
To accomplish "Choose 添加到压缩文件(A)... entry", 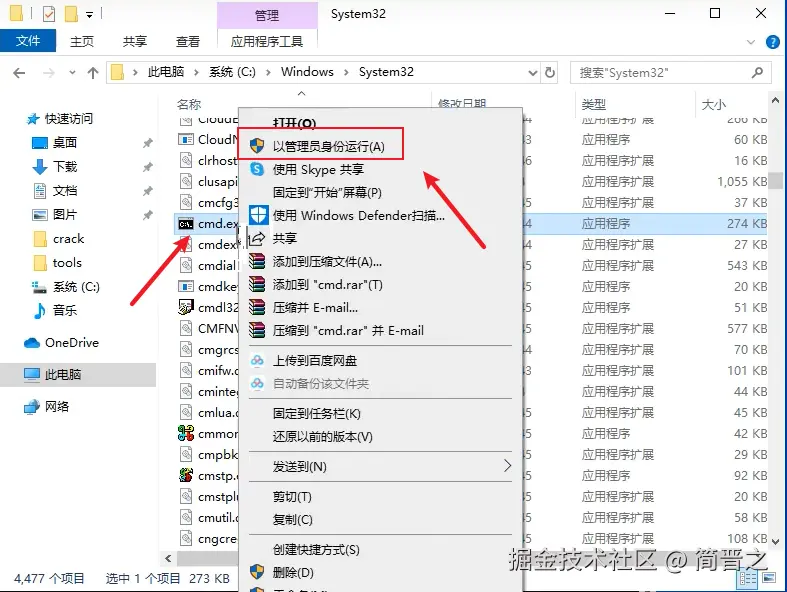I will click(x=327, y=262).
